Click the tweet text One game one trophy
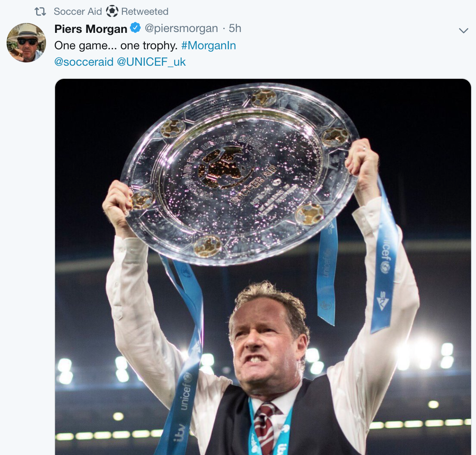This screenshot has width=476, height=455. [116, 46]
